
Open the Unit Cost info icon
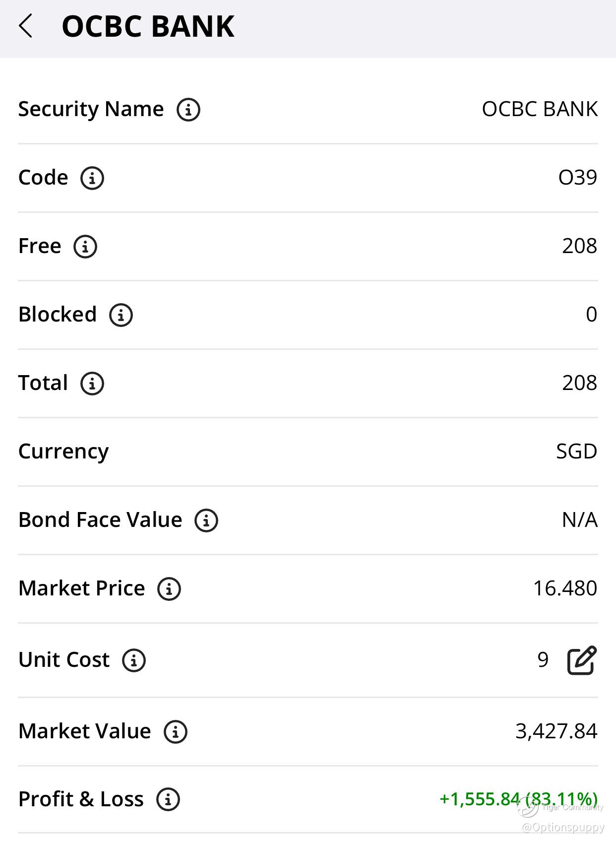tap(134, 660)
